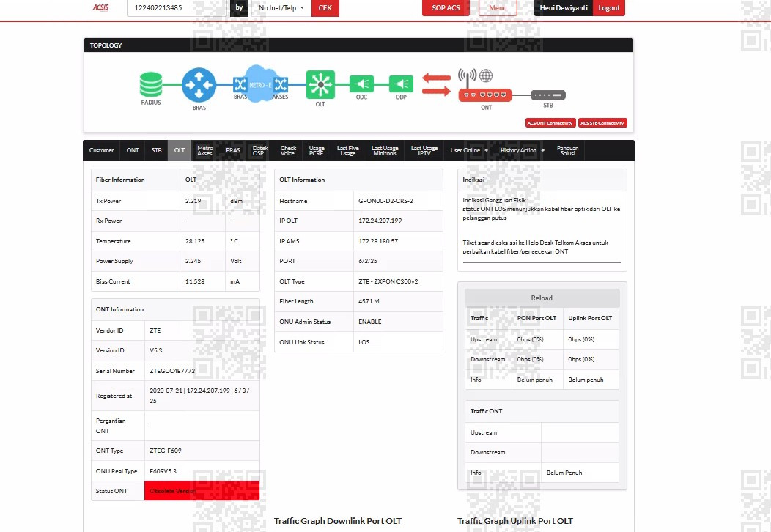This screenshot has height=532, width=771.
Task: Click the Heni Dewiyanti user button
Action: tap(564, 8)
